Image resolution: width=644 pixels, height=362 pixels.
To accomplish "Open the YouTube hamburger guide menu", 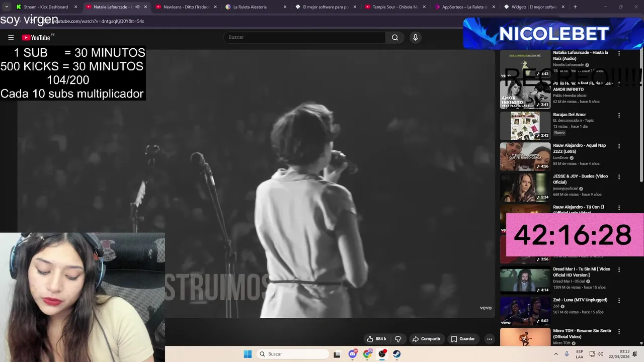I will pos(11,37).
